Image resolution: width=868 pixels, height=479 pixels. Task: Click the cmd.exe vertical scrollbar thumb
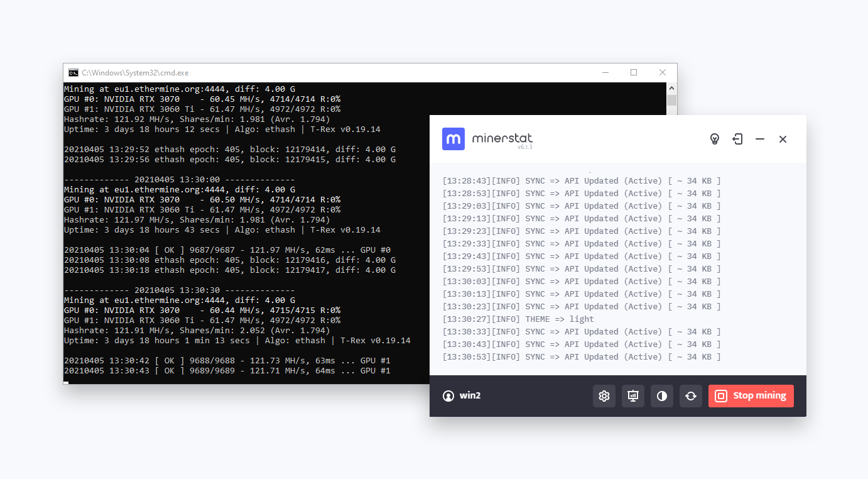(671, 100)
